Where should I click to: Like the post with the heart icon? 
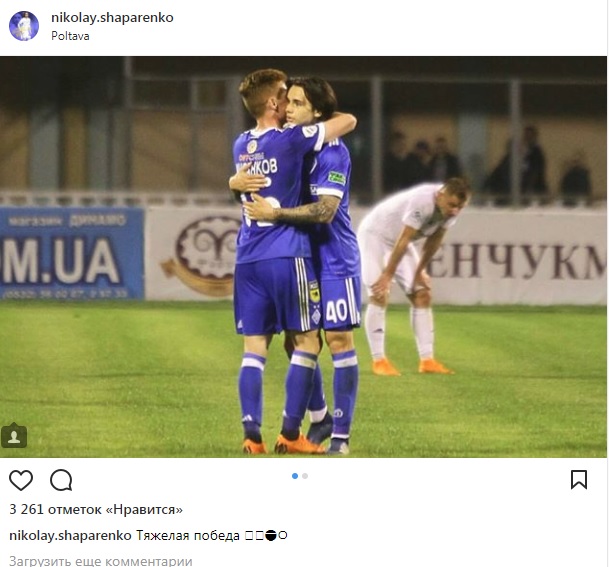(x=21, y=480)
